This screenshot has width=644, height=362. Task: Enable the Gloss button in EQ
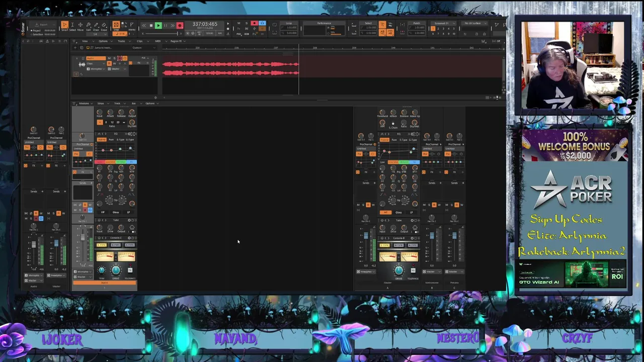pos(116,212)
